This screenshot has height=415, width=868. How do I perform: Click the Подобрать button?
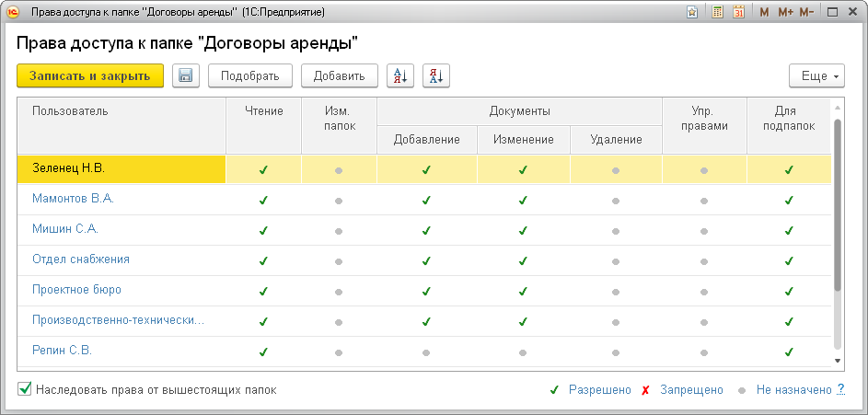pyautogui.click(x=250, y=75)
